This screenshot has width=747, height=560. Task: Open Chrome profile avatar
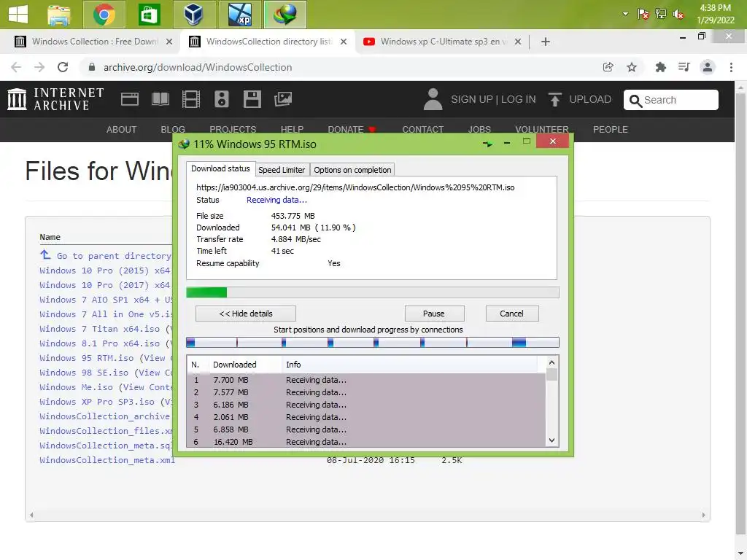coord(708,67)
